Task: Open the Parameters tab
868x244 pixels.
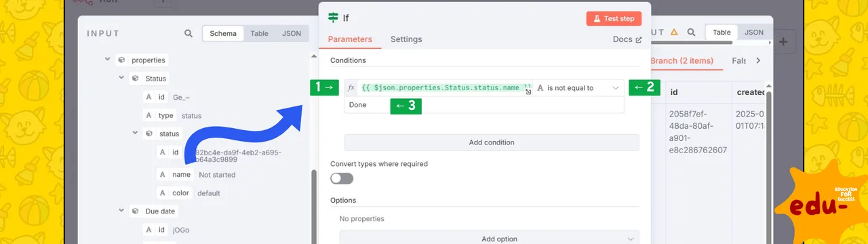Action: click(350, 39)
